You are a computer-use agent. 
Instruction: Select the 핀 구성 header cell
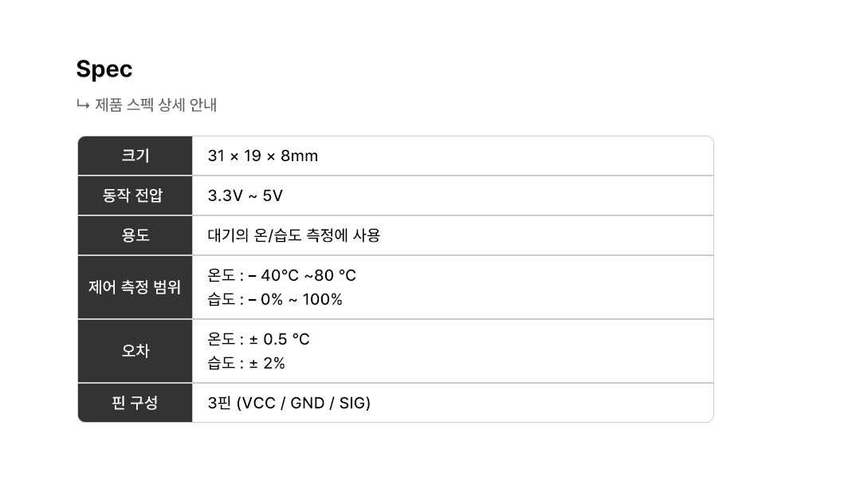pos(136,403)
